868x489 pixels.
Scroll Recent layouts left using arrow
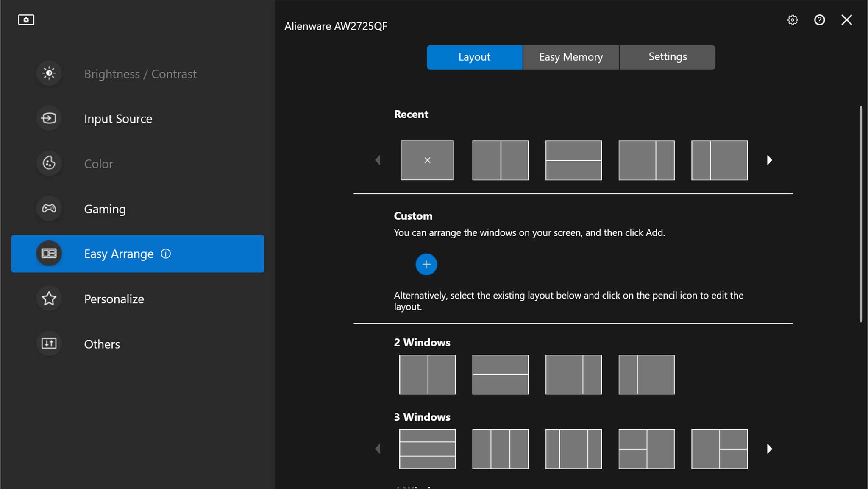[x=377, y=160]
